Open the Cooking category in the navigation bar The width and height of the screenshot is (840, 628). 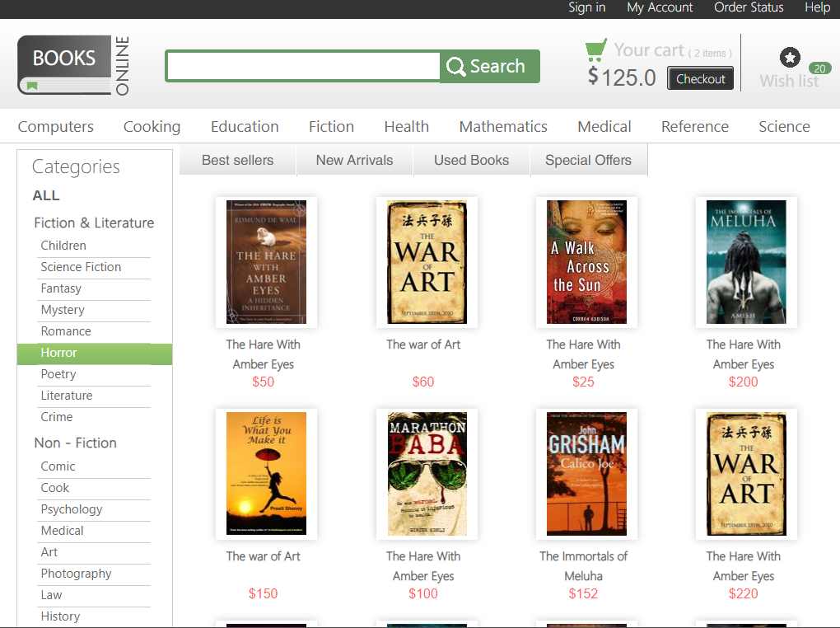[x=152, y=126]
